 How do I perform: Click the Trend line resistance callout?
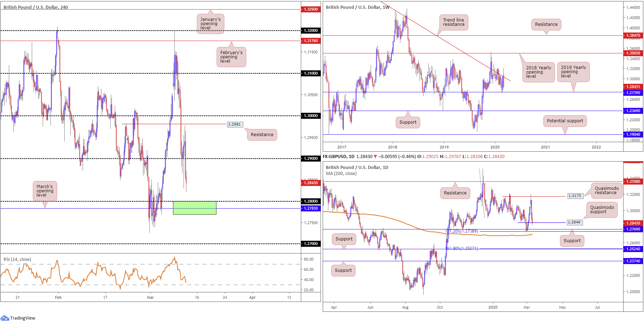click(x=454, y=22)
